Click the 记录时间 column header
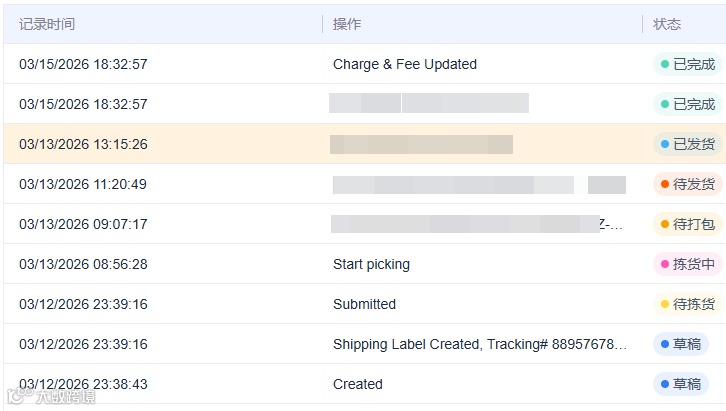This screenshot has width=726, height=411. pyautogui.click(x=47, y=24)
